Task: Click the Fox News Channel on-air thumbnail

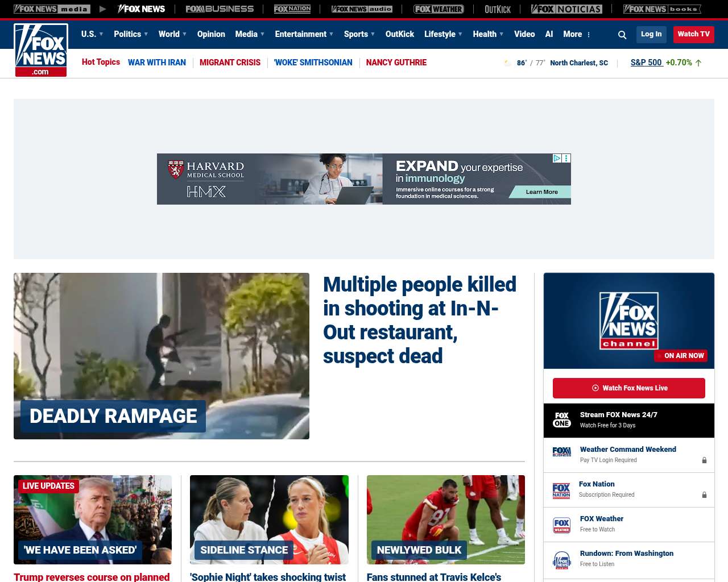Action: pyautogui.click(x=629, y=321)
